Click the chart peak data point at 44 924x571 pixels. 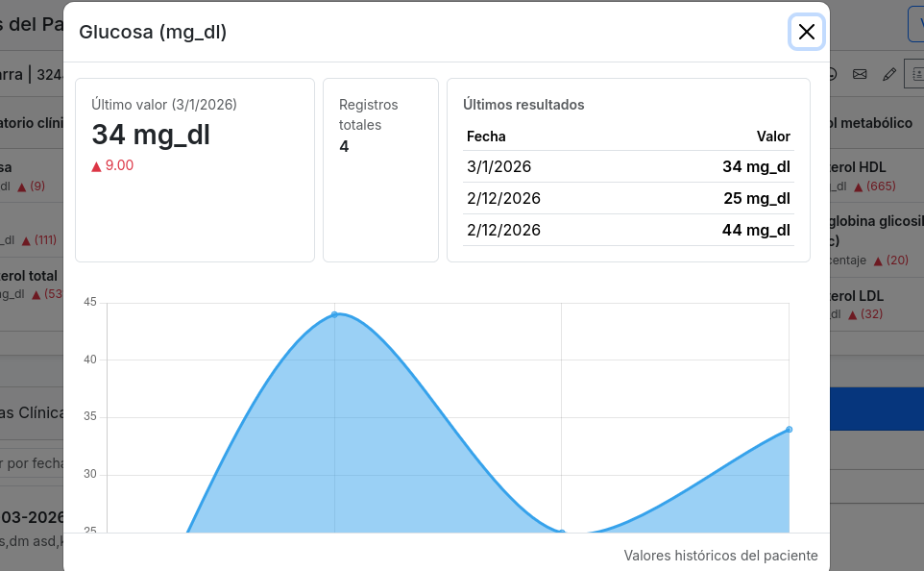click(x=334, y=314)
